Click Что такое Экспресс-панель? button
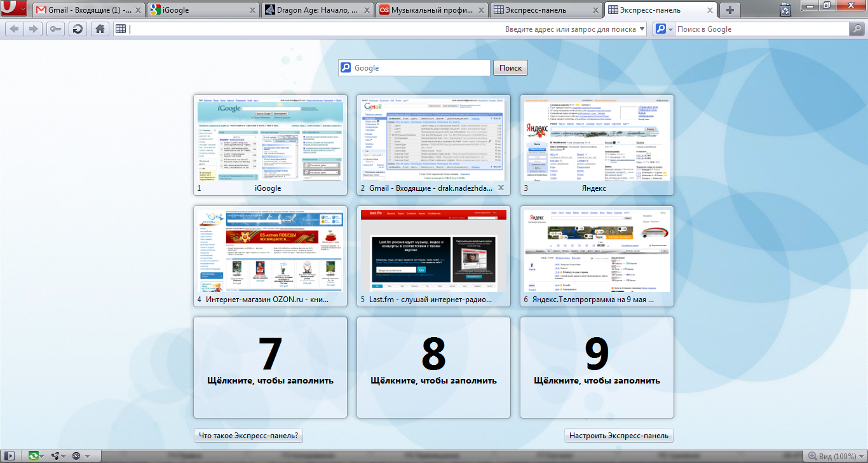The width and height of the screenshot is (868, 463). (248, 436)
